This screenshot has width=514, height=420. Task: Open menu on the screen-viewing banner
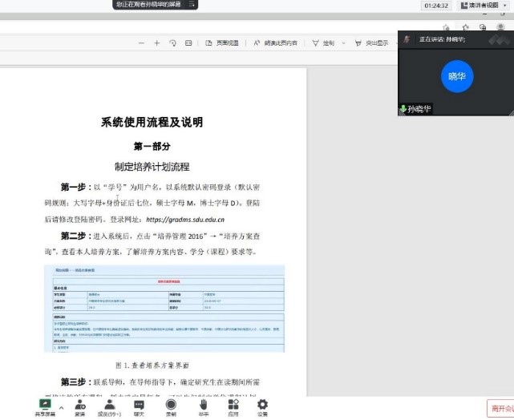(192, 4)
